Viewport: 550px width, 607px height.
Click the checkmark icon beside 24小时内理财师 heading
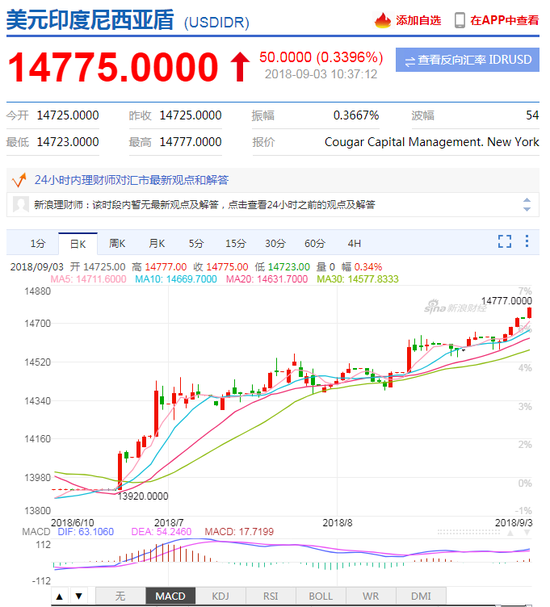point(19,180)
